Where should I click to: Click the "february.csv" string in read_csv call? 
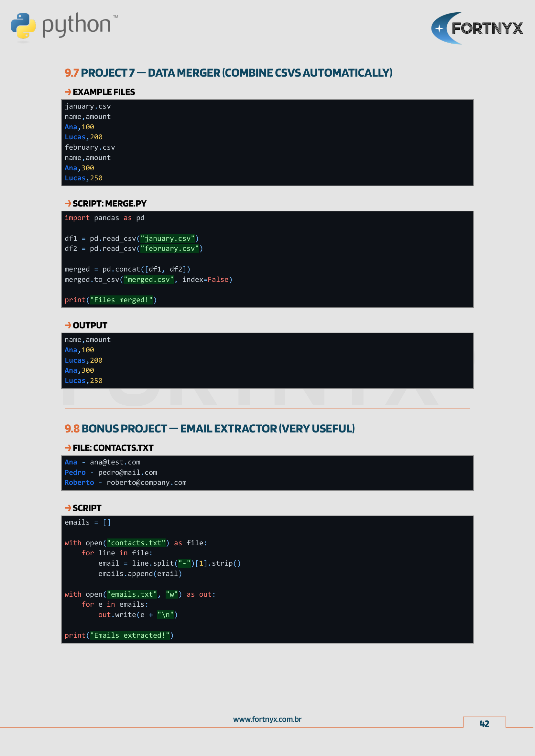(x=170, y=249)
